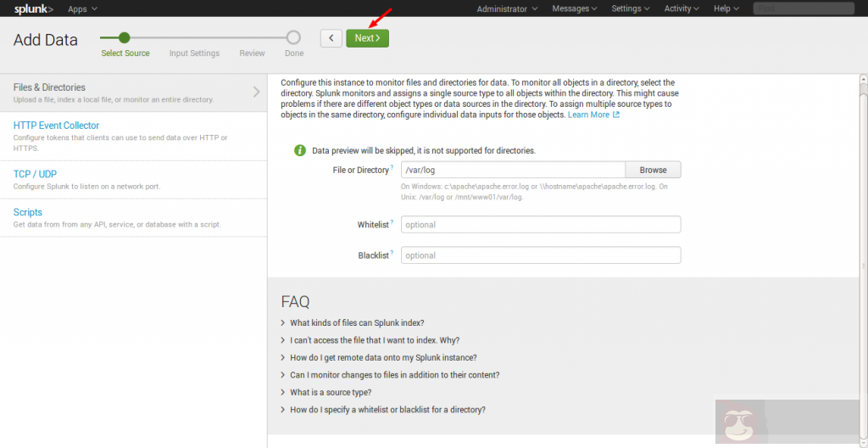Click the Review step label
Image resolution: width=868 pixels, height=448 pixels.
pyautogui.click(x=252, y=53)
